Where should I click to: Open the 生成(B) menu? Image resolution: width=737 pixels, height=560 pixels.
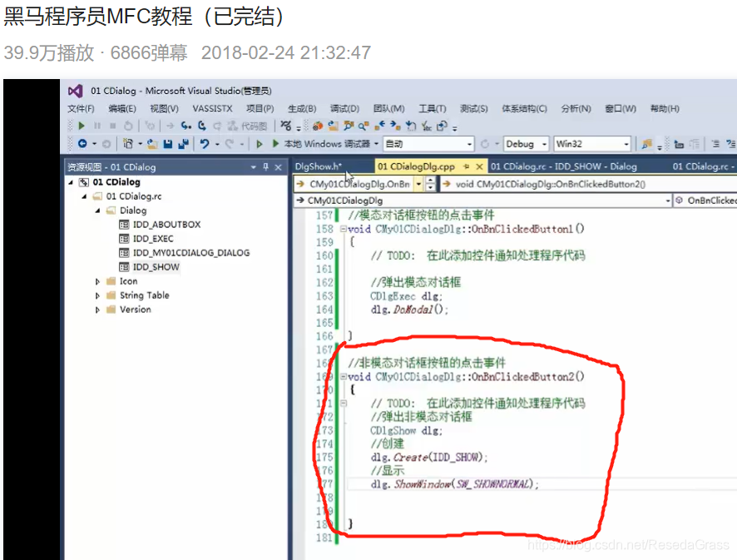click(302, 109)
